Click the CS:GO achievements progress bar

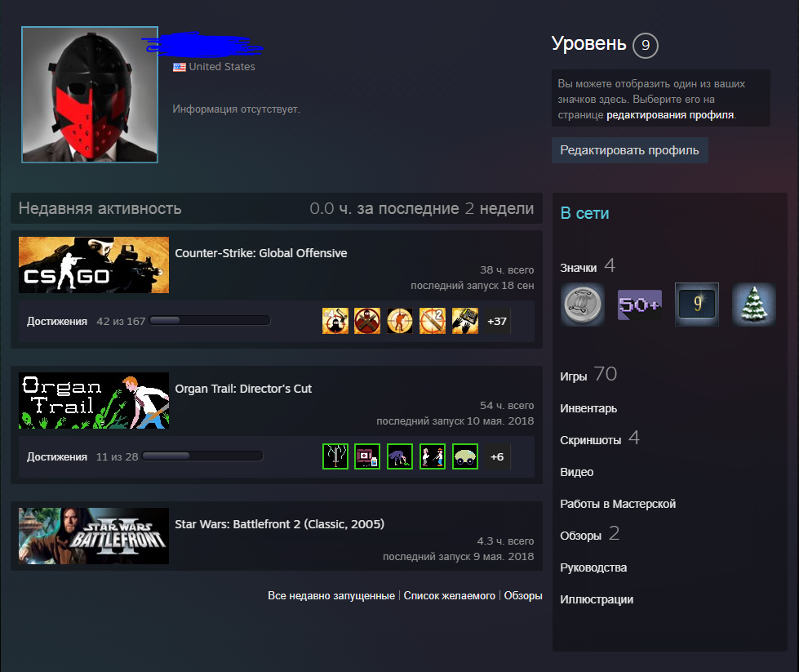click(211, 321)
